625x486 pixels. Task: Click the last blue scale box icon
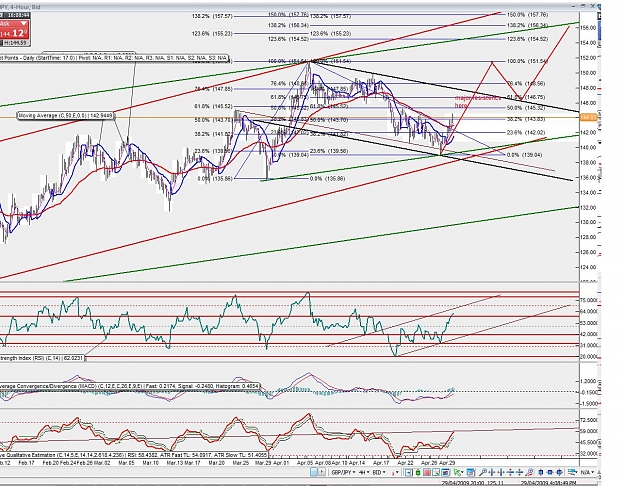pyautogui.click(x=559, y=473)
